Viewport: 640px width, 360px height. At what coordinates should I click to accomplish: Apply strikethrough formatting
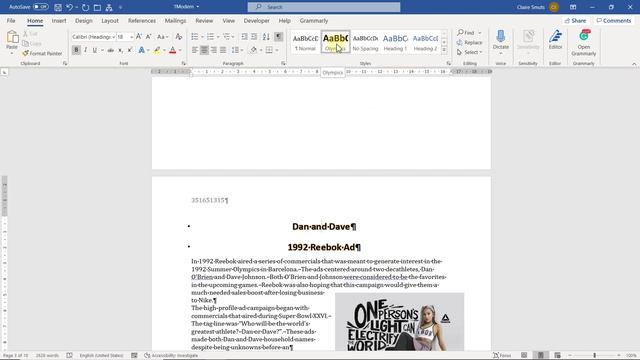click(x=110, y=50)
